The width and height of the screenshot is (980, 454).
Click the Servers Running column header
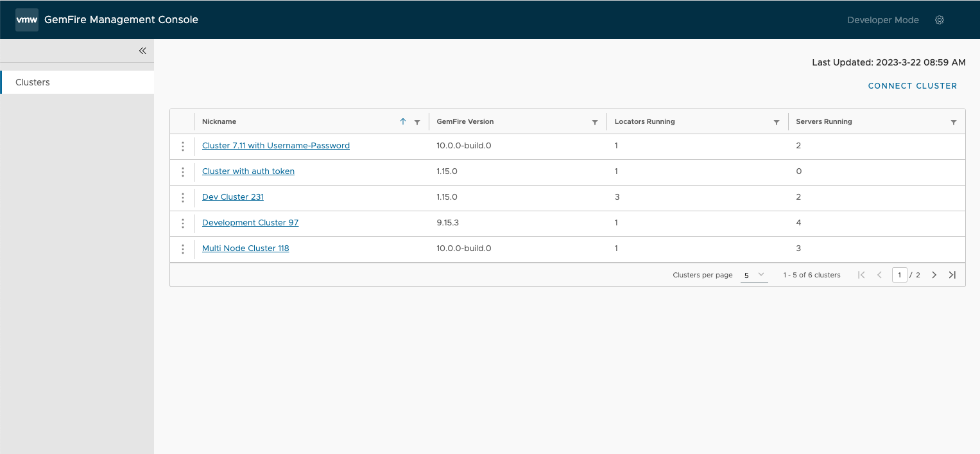pyautogui.click(x=824, y=121)
